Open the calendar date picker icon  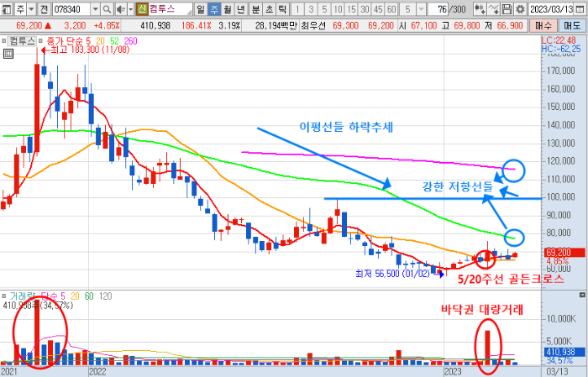pyautogui.click(x=580, y=9)
